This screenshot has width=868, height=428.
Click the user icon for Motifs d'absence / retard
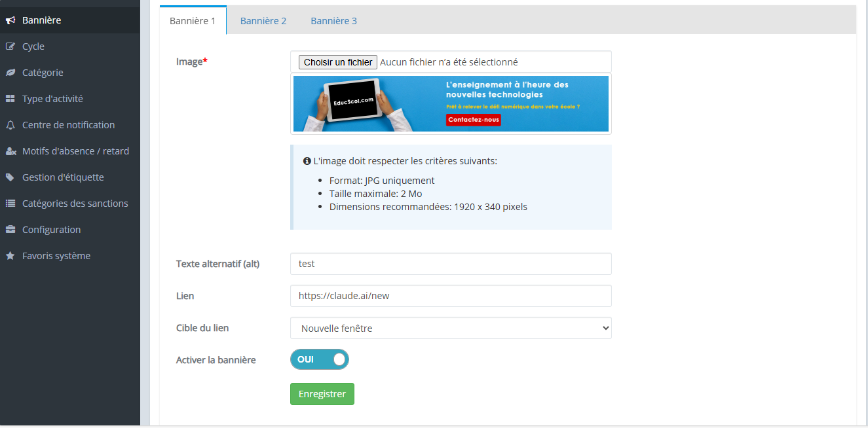(10, 151)
